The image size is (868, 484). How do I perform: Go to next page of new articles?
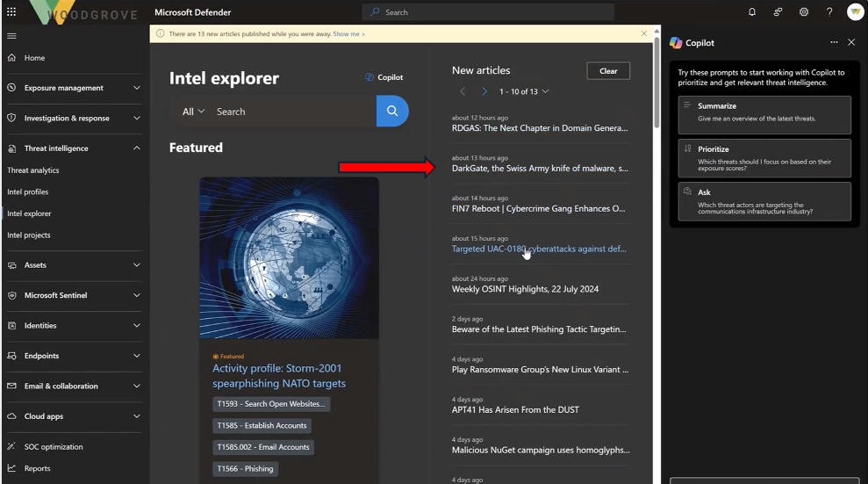coord(484,91)
